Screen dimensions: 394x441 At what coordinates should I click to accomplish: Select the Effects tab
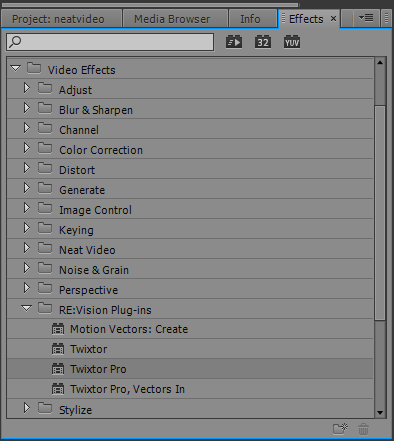point(306,19)
